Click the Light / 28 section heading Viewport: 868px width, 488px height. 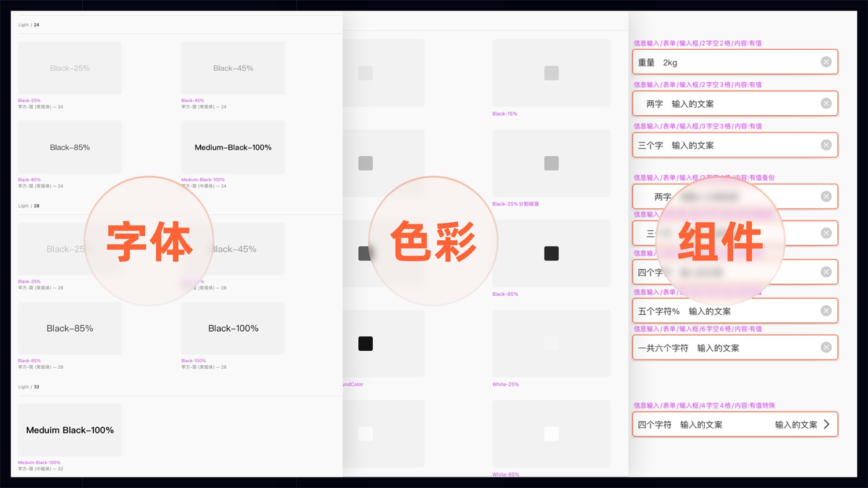pos(29,206)
